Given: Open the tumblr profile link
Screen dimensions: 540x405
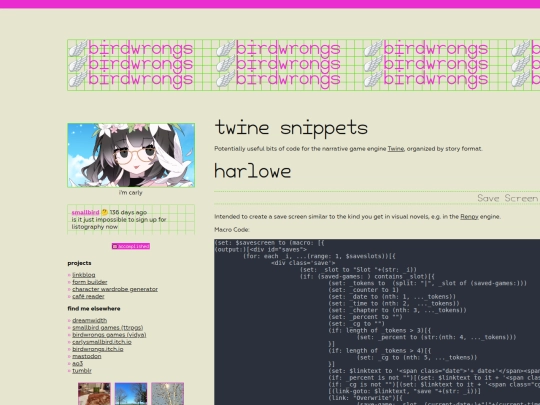Looking at the screenshot, I should [82, 371].
